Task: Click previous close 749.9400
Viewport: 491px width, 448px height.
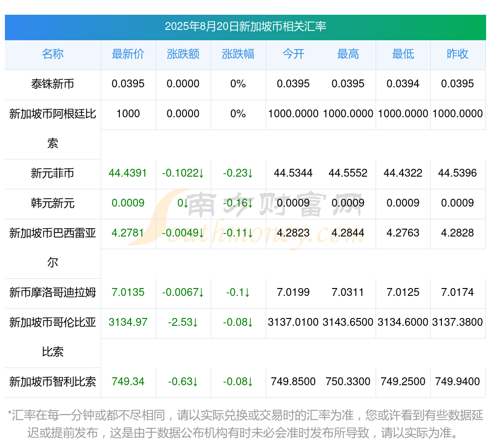Action: [x=458, y=382]
